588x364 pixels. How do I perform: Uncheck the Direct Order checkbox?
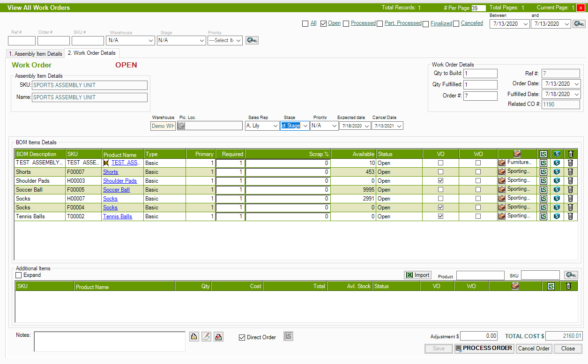point(242,337)
